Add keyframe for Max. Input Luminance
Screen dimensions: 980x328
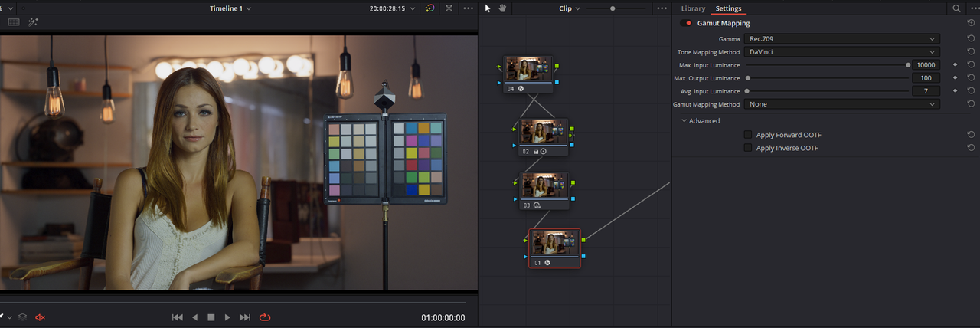coord(955,65)
